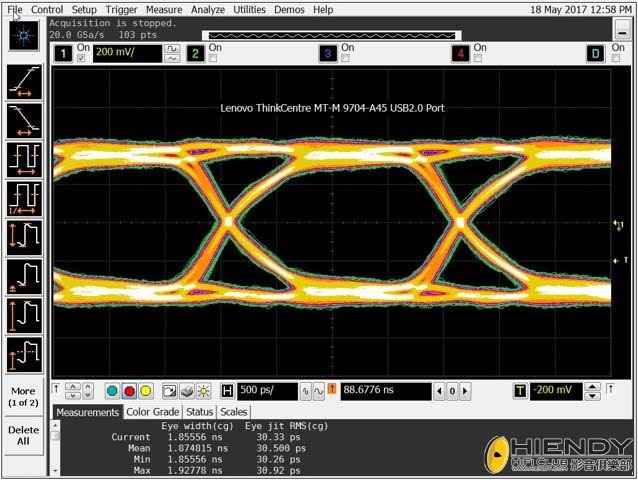638x480 pixels.
Task: Click the display intensity sun icon
Action: coord(203,391)
